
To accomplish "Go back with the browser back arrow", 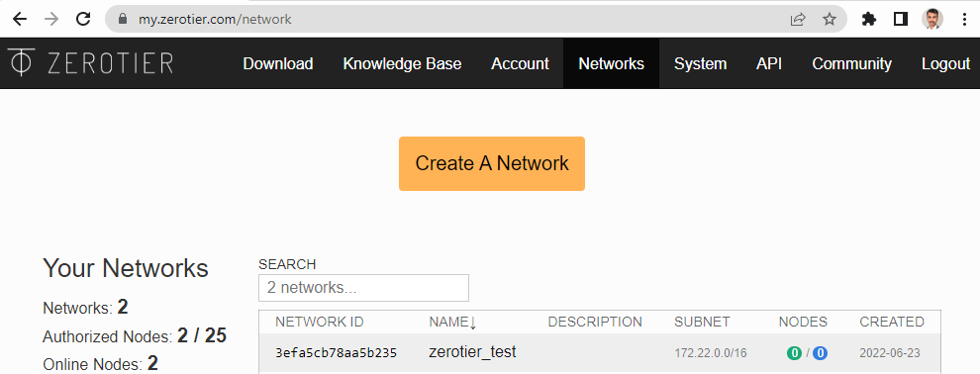I will click(20, 20).
